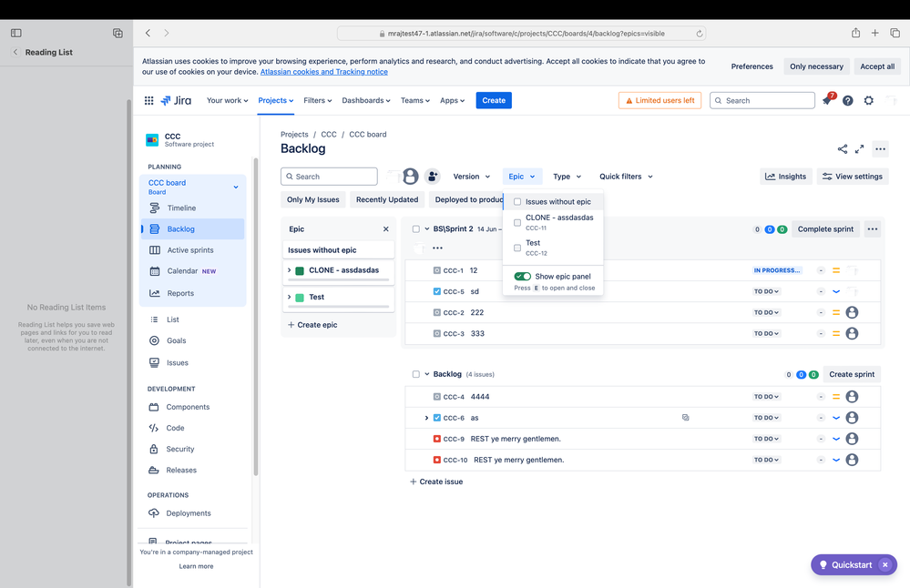The image size is (910, 588).
Task: Open Issues in the sidebar
Action: click(x=177, y=363)
